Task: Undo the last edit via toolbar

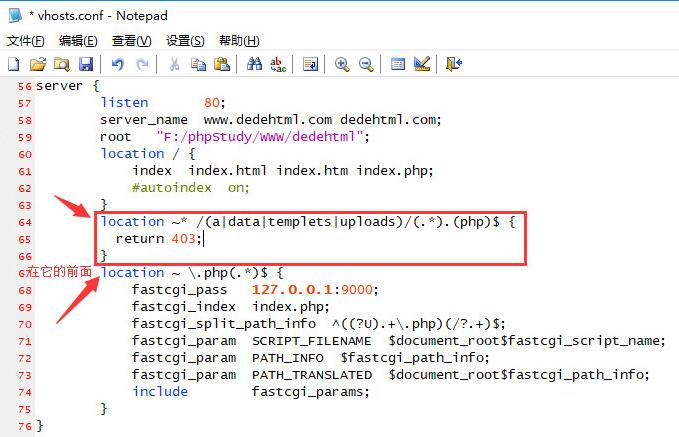Action: (x=117, y=64)
